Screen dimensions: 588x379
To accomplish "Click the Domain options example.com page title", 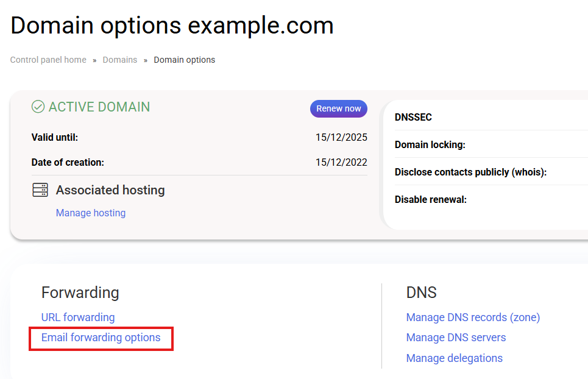I will (172, 26).
